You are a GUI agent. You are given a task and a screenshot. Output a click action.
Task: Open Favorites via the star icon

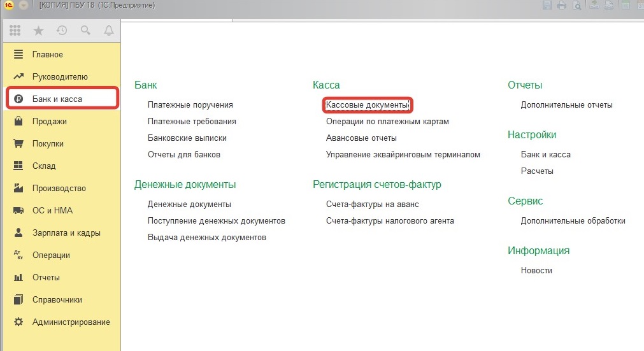(x=39, y=31)
